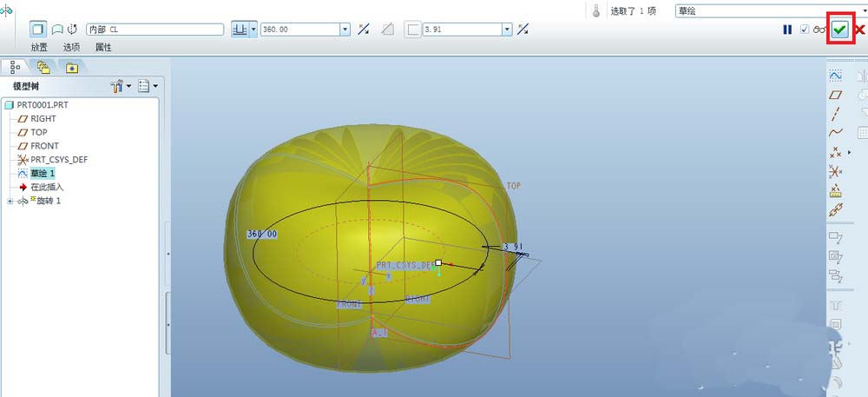The height and width of the screenshot is (397, 868).
Task: Expand the datum Point tool flyout arrow
Action: (x=851, y=152)
